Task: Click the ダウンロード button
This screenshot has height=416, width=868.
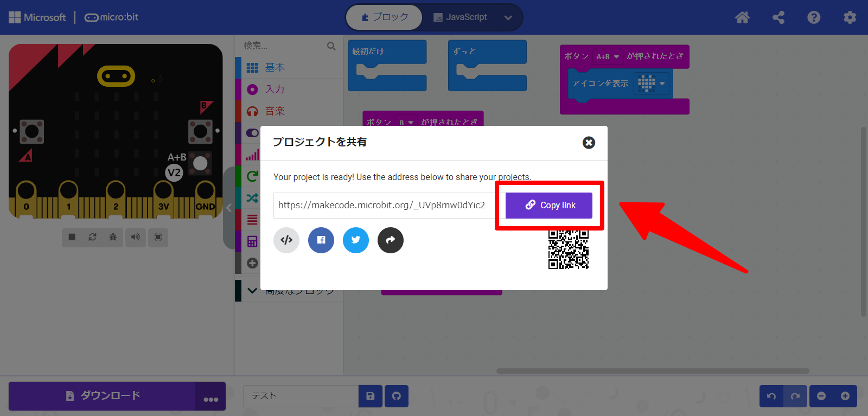Action: point(102,396)
